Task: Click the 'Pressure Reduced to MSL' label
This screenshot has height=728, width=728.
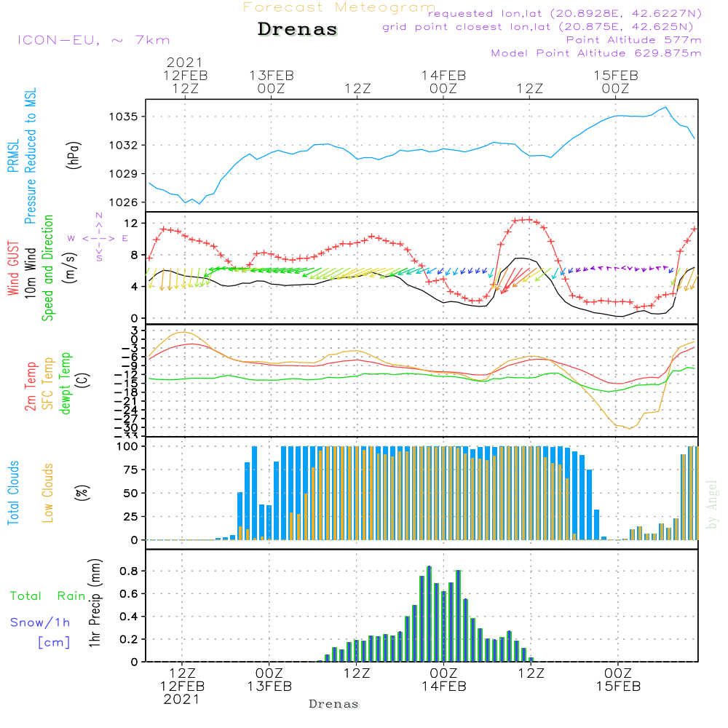Action: coord(30,156)
